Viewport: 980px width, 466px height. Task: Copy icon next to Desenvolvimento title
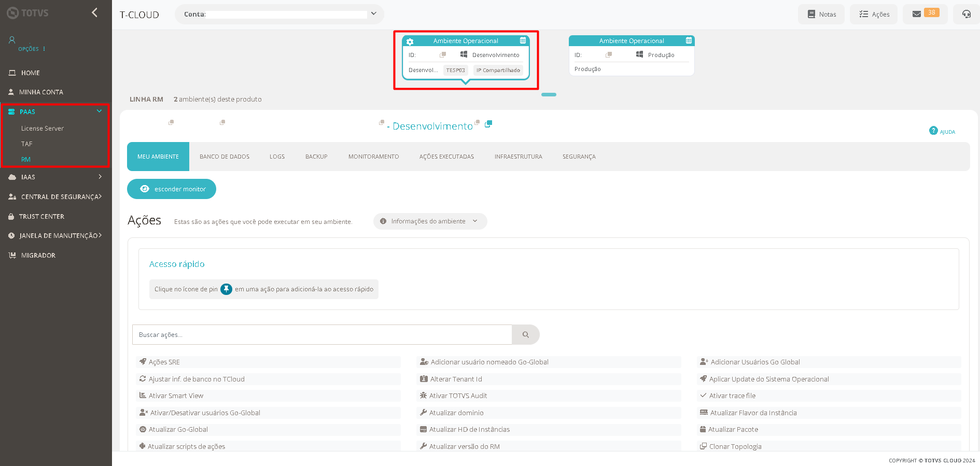point(488,124)
